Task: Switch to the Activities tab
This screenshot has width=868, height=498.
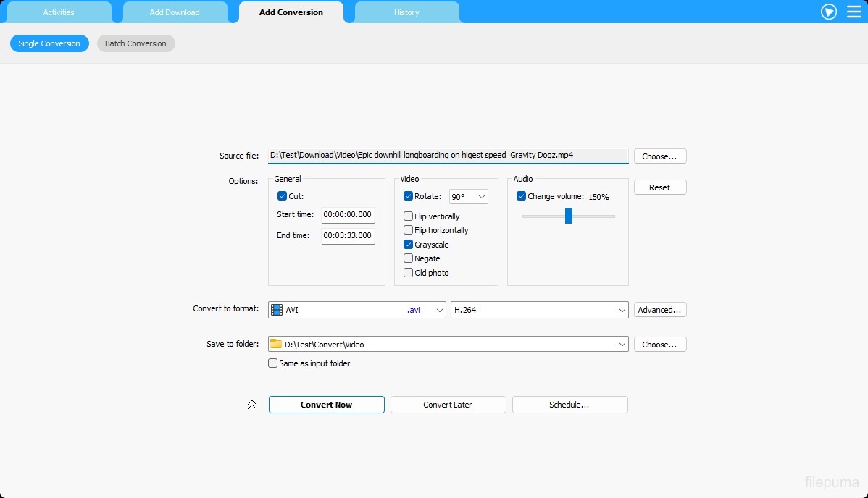Action: [59, 12]
